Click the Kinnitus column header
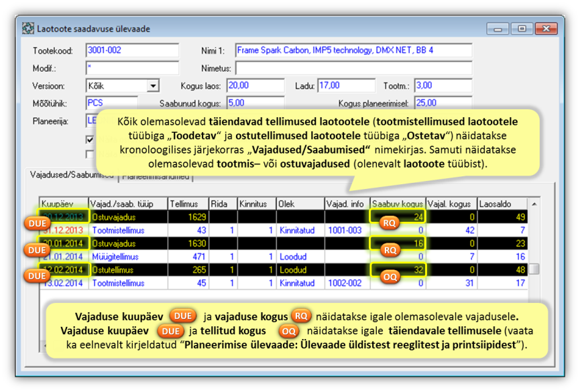580x392 pixels. [257, 204]
